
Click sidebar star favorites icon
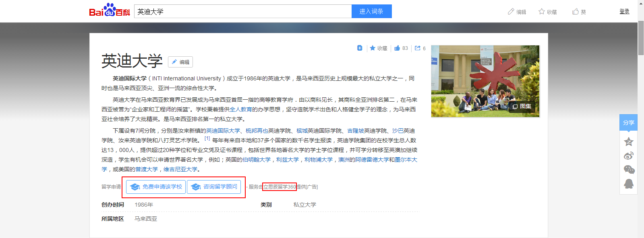[628, 142]
